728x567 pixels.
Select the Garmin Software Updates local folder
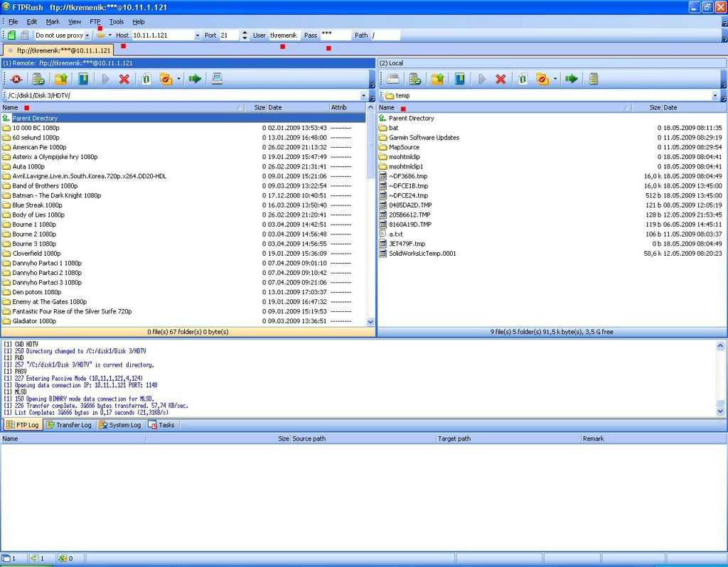pos(552,138)
